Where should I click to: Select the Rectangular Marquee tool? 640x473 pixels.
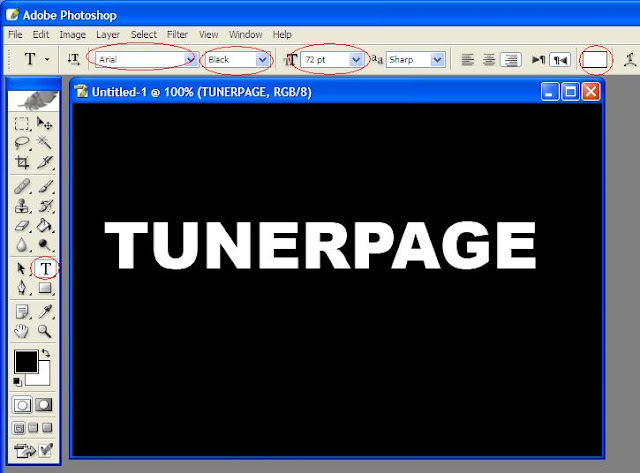pyautogui.click(x=22, y=123)
